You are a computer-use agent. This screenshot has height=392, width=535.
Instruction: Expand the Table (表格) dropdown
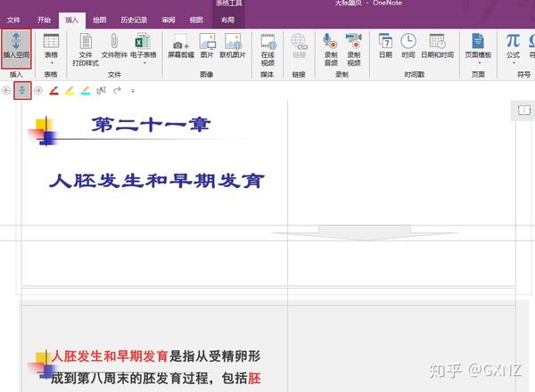51,49
